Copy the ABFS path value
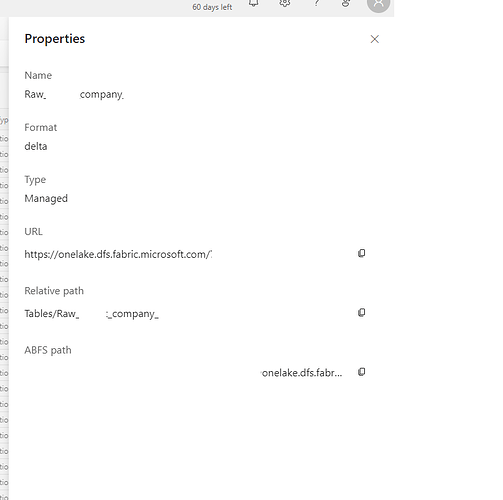This screenshot has height=500, width=503. click(x=361, y=372)
